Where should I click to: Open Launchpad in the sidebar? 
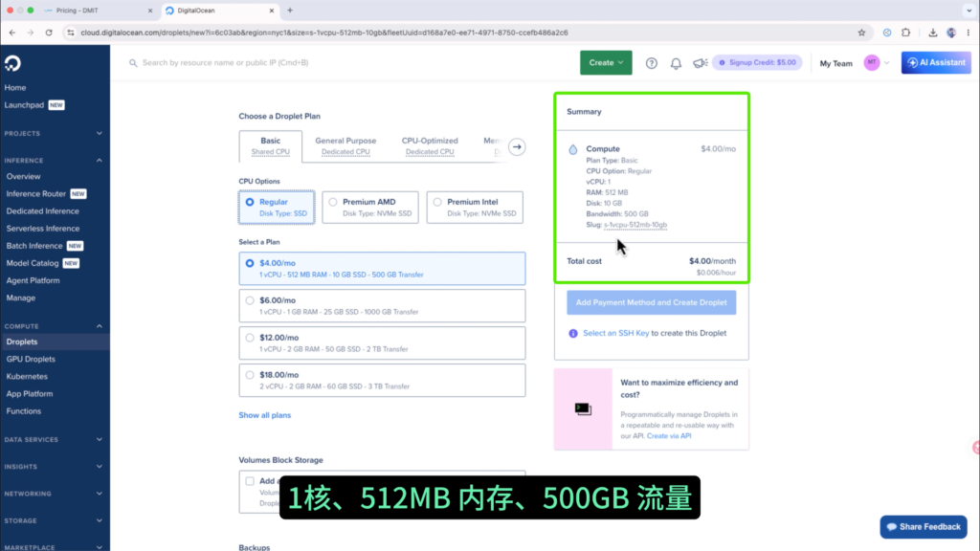pos(24,105)
